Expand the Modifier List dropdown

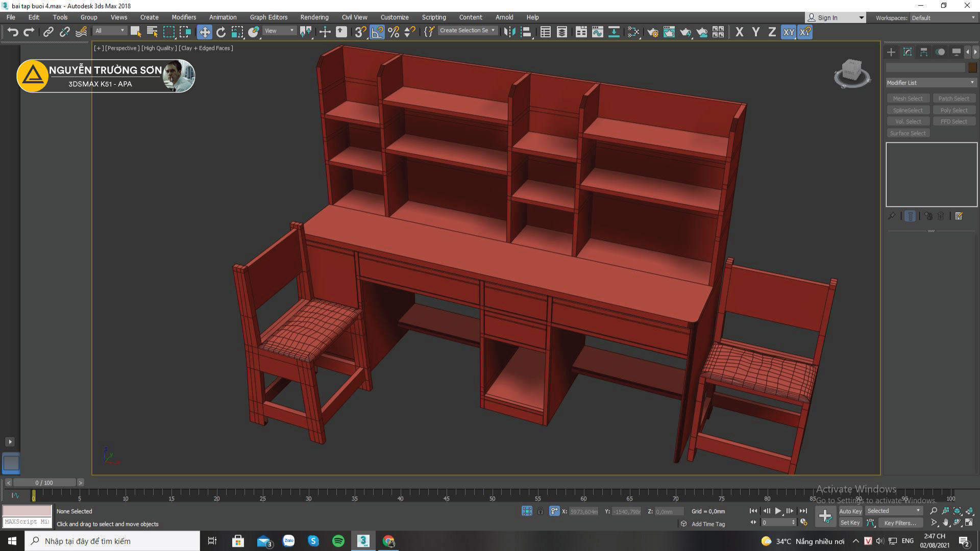931,83
